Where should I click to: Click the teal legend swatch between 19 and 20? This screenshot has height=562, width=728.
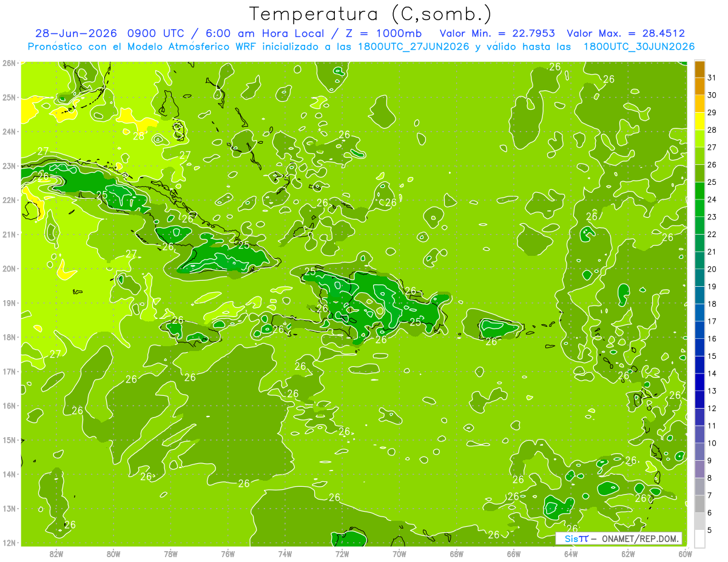(699, 278)
